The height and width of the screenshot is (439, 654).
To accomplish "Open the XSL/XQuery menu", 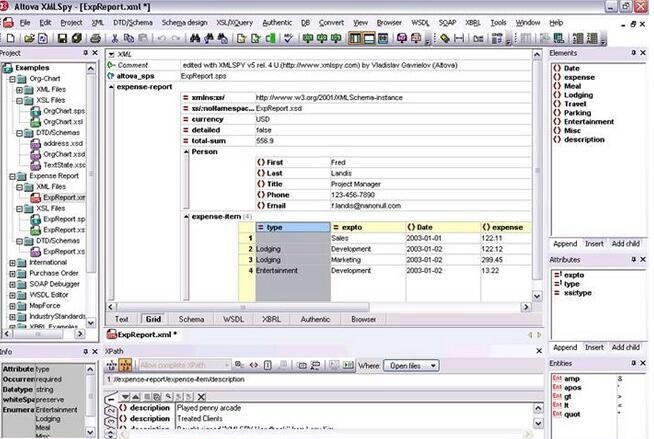I will 234,23.
